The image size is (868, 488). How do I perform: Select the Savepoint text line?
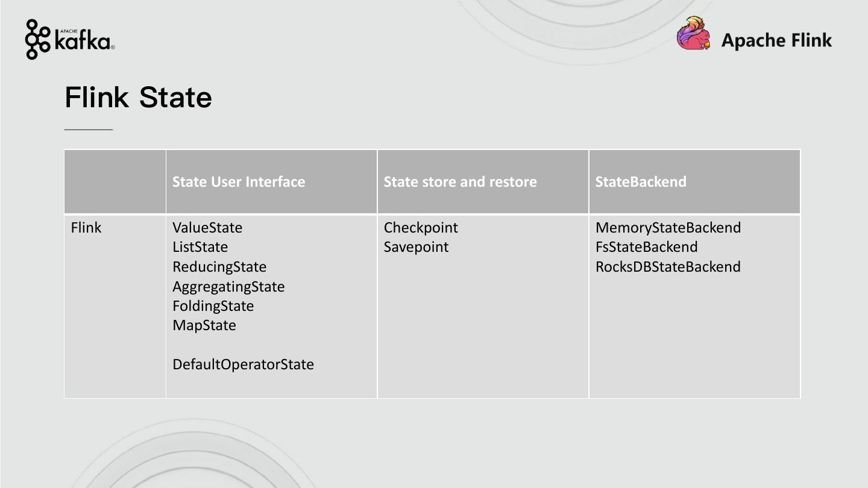(416, 247)
